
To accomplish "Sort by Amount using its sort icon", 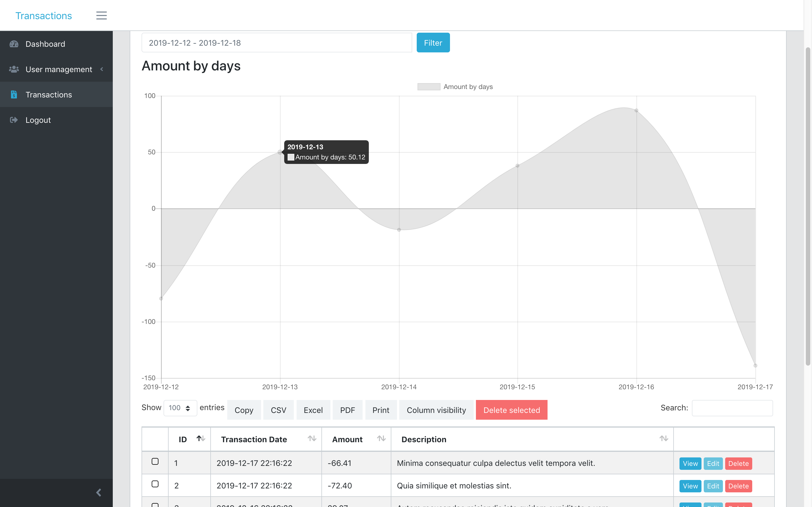I will (x=381, y=438).
